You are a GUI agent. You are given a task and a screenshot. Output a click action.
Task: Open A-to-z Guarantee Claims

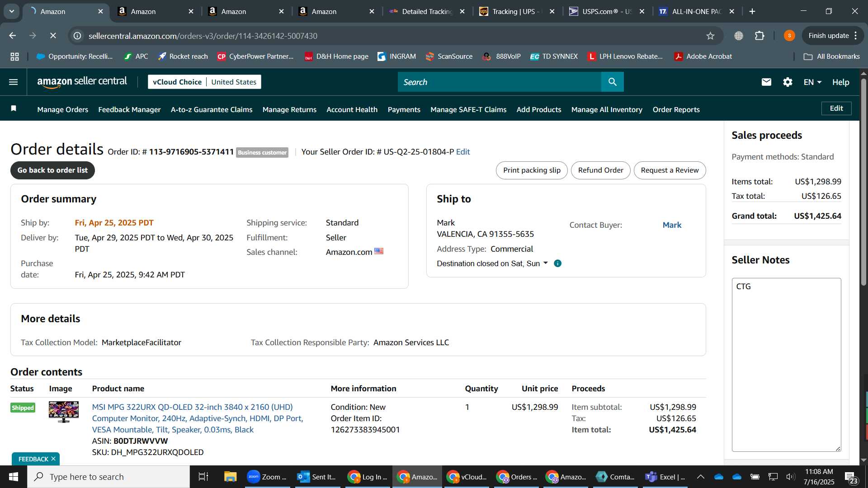pos(212,109)
